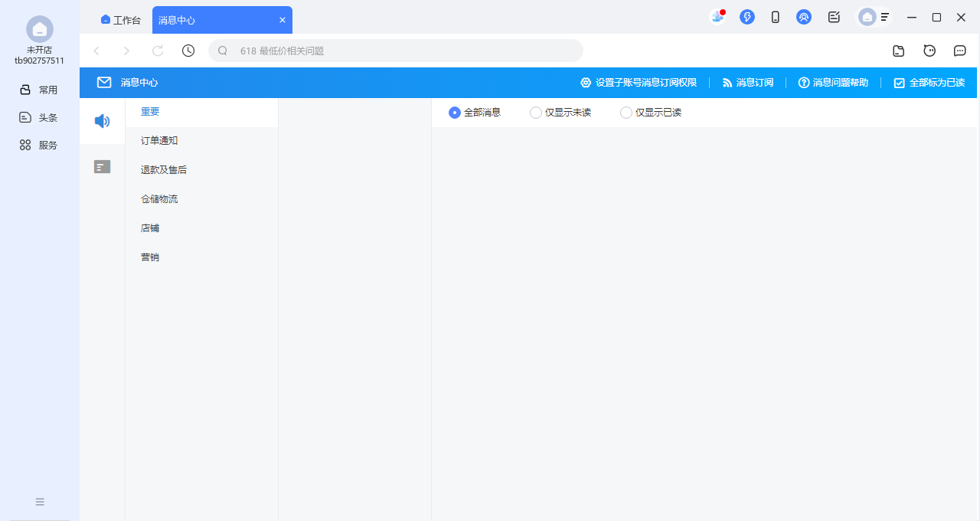Open the 服务 sidebar section

pos(38,145)
